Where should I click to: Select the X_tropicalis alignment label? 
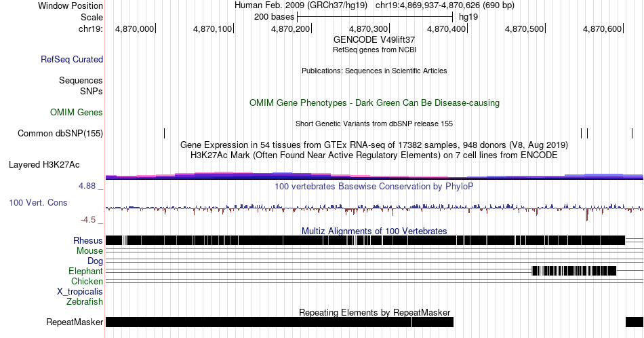click(80, 292)
